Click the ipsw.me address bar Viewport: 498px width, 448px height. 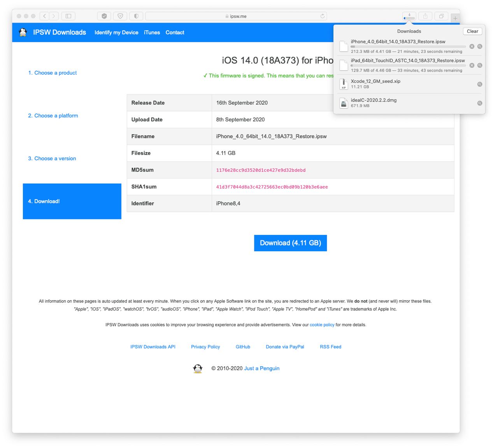tap(236, 16)
